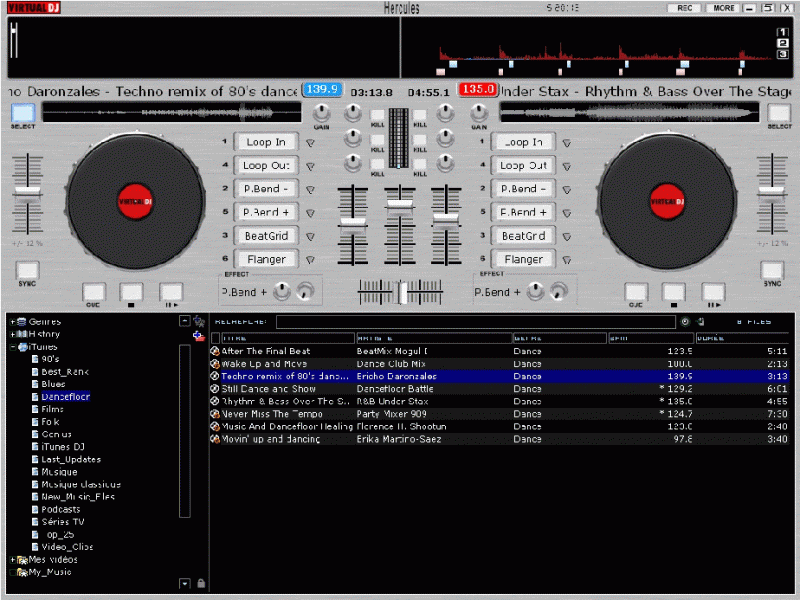Image resolution: width=800 pixels, height=600 pixels.
Task: Select zoom level 3 on waveform
Action: click(783, 54)
